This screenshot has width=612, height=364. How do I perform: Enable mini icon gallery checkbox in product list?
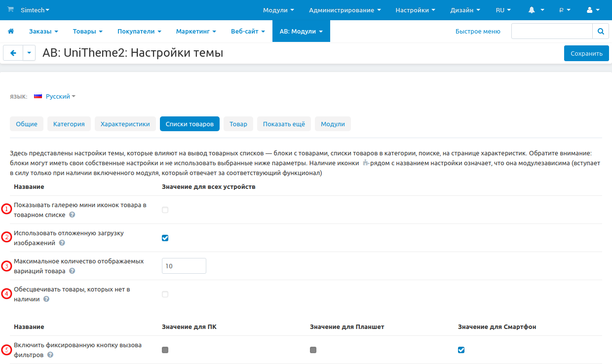tap(165, 210)
